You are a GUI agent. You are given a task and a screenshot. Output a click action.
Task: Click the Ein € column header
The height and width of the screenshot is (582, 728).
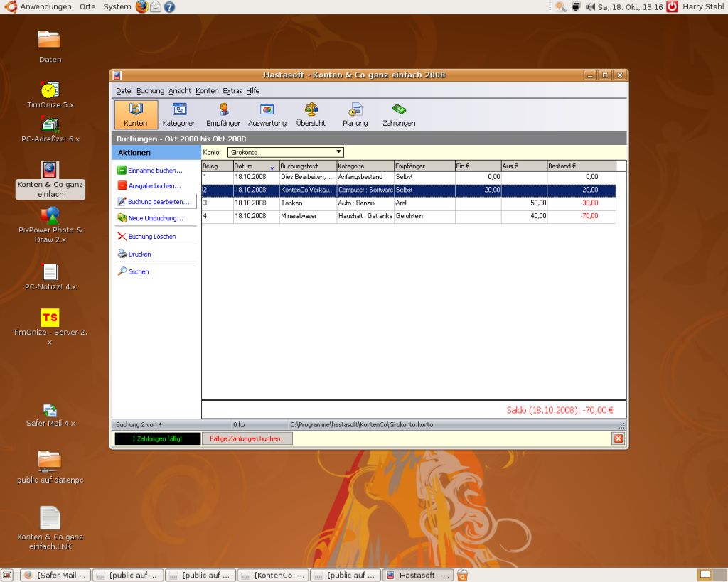click(478, 166)
